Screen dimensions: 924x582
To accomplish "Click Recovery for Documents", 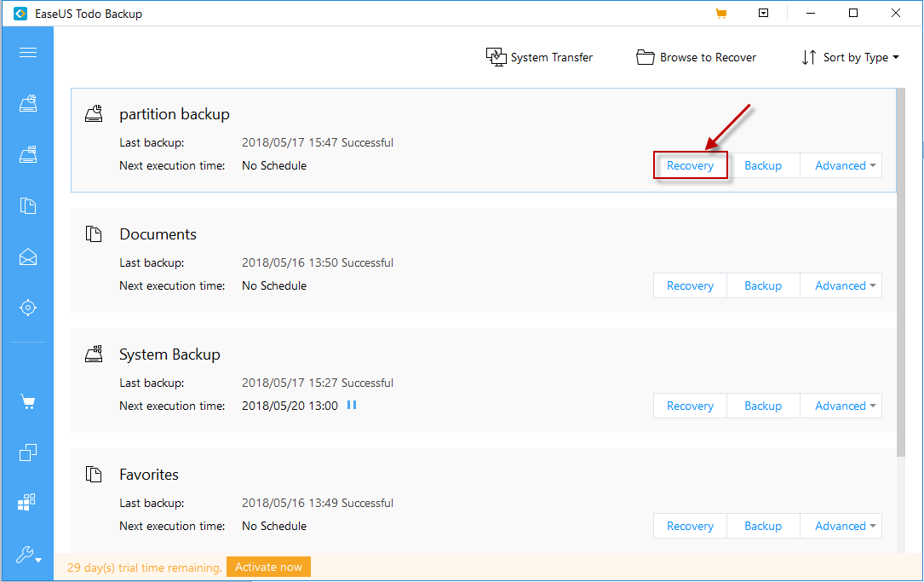I will tap(690, 286).
